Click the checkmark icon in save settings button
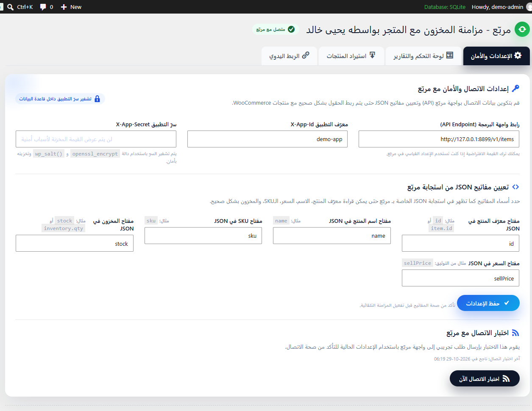Image resolution: width=532 pixels, height=411 pixels. (507, 303)
